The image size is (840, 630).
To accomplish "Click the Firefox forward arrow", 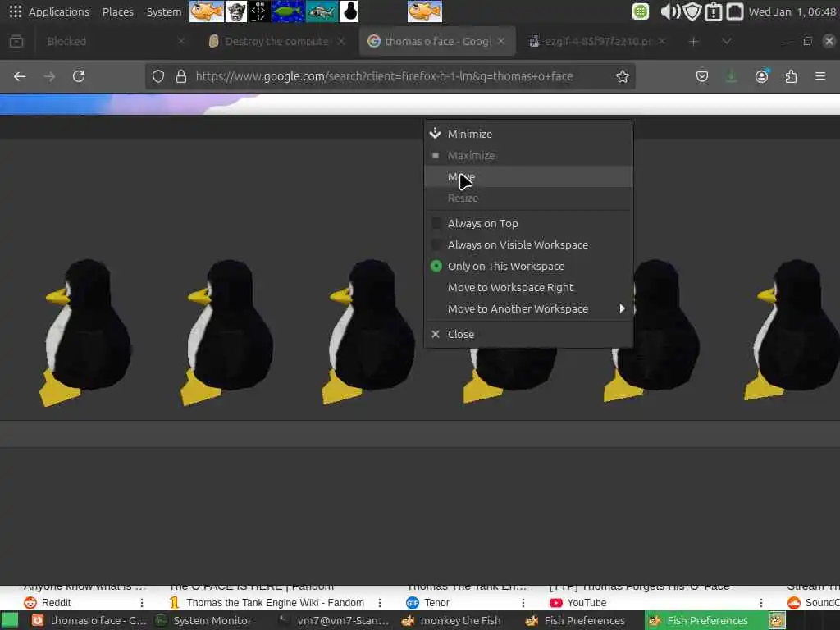I will coord(49,76).
